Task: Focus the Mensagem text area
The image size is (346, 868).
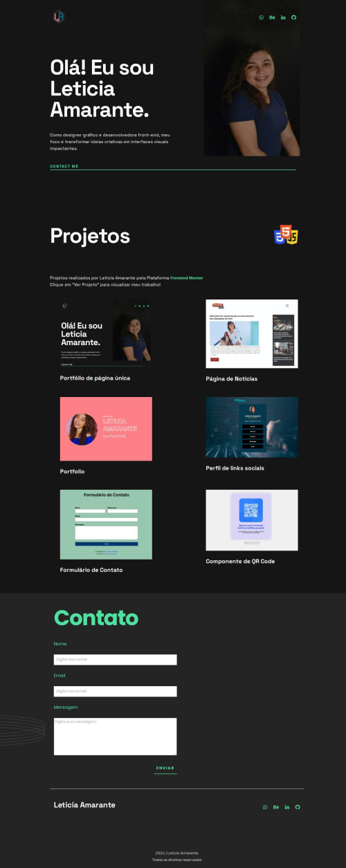Action: click(x=116, y=737)
